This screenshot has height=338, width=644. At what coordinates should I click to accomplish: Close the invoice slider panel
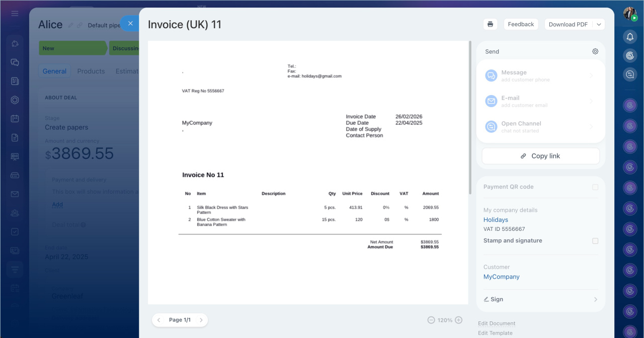(130, 23)
